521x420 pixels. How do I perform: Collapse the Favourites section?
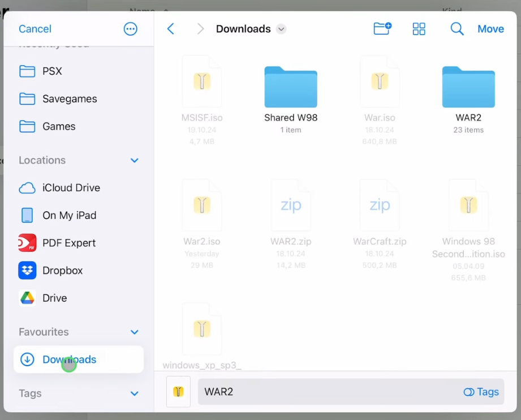(134, 332)
